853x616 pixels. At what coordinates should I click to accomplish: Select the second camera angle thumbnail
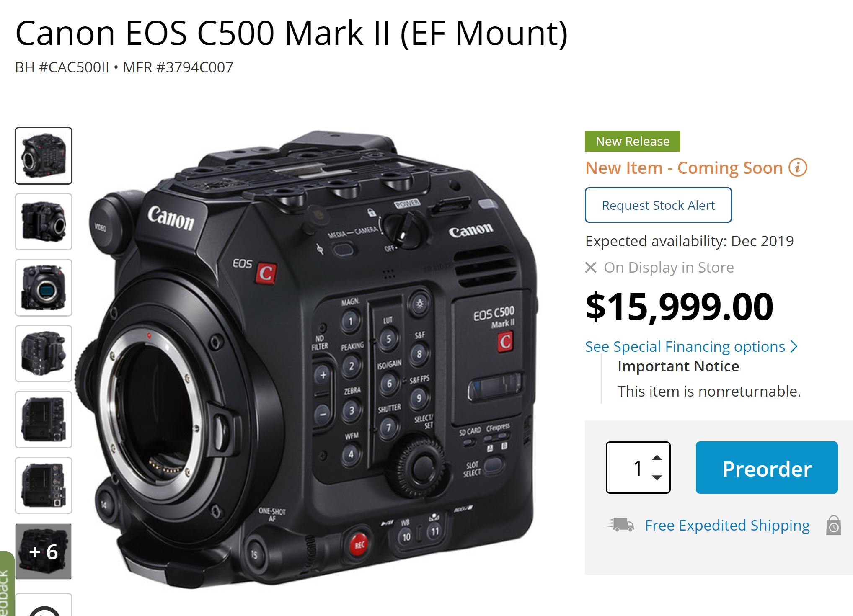tap(44, 222)
